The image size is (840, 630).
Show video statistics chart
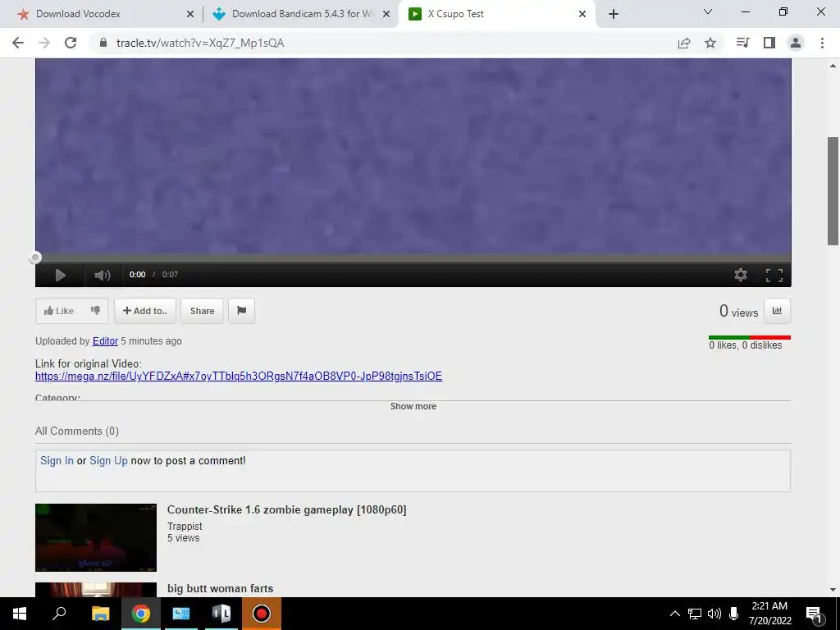777,311
